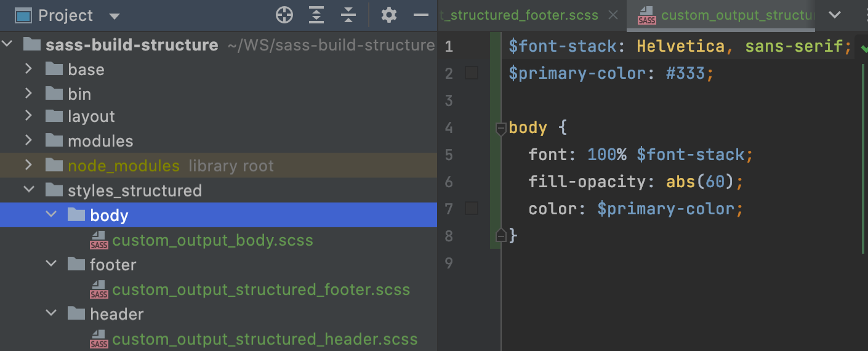Open the Project view dropdown
The width and height of the screenshot is (868, 351).
(x=114, y=16)
